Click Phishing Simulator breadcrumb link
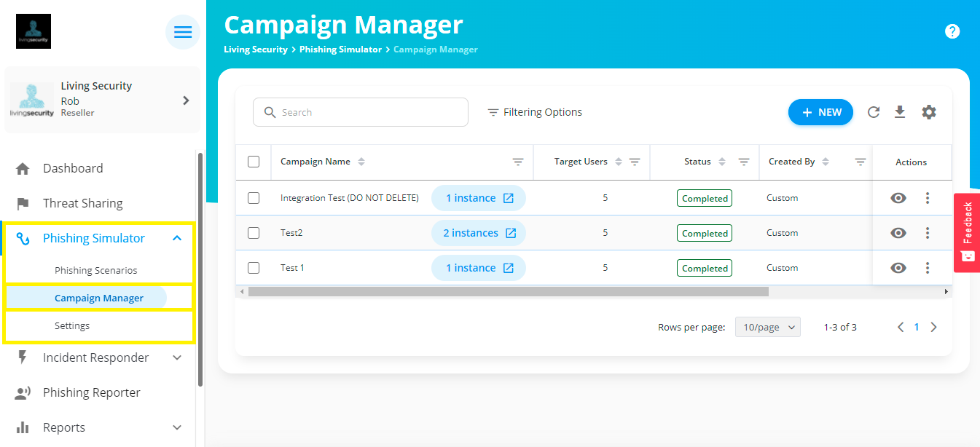The image size is (980, 447). click(x=340, y=50)
